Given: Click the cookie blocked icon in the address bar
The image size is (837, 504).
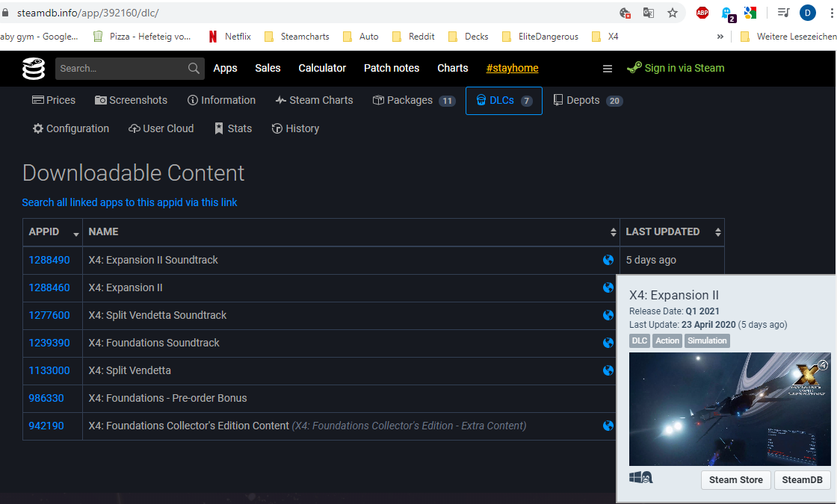Looking at the screenshot, I should point(625,13).
